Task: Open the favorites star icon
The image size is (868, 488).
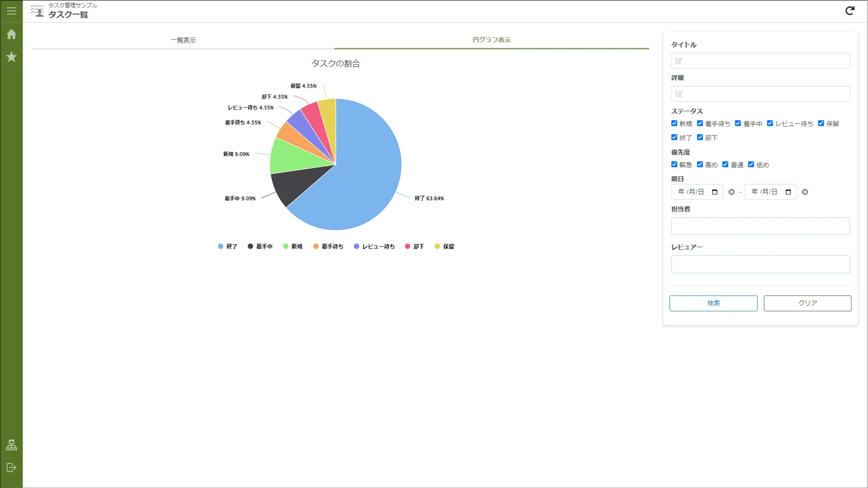Action: coord(11,57)
